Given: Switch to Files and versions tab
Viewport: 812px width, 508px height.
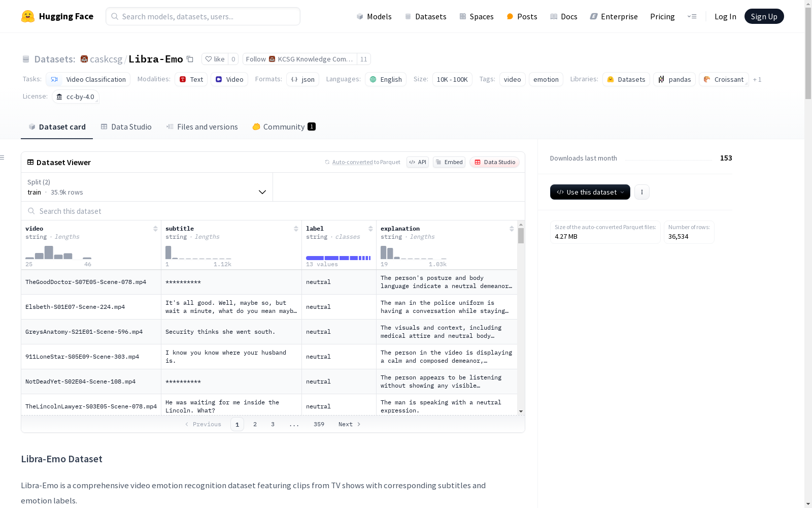Looking at the screenshot, I should [202, 127].
